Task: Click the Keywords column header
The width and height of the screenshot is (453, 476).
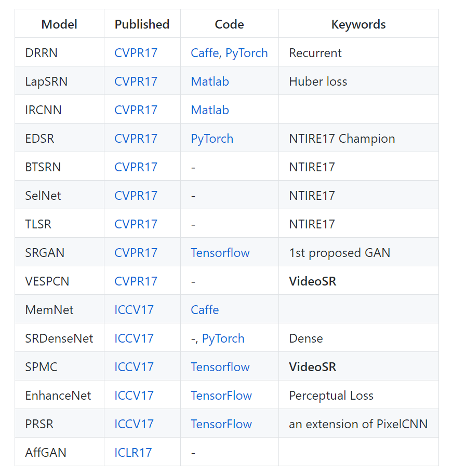Action: click(358, 24)
